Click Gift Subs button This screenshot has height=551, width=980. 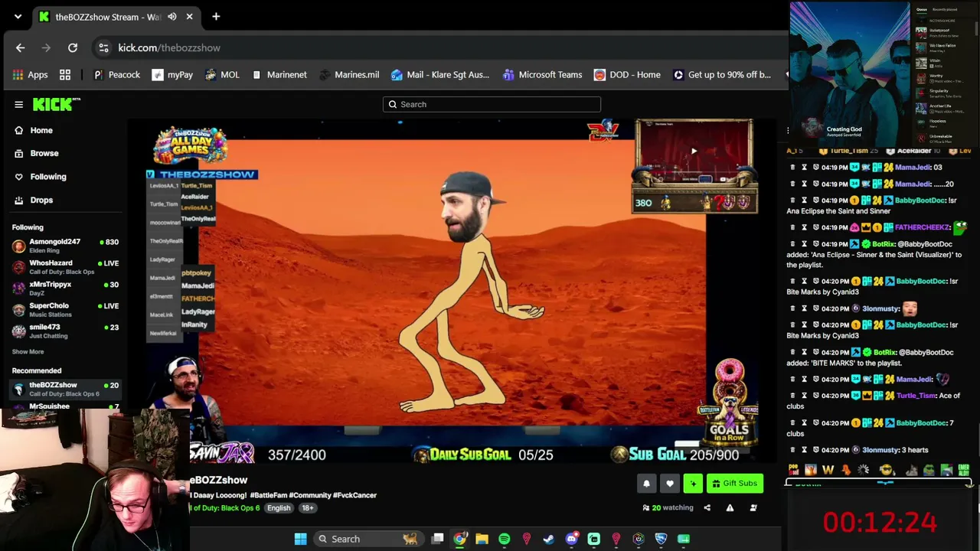point(734,484)
